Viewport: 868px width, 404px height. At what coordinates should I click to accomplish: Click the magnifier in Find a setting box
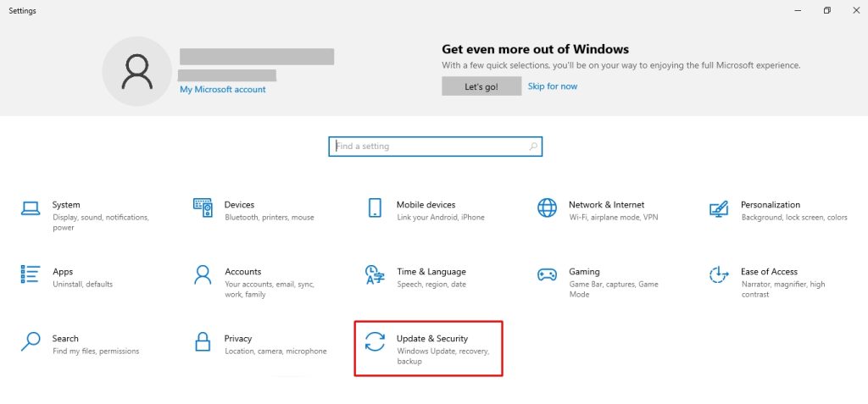click(x=533, y=147)
